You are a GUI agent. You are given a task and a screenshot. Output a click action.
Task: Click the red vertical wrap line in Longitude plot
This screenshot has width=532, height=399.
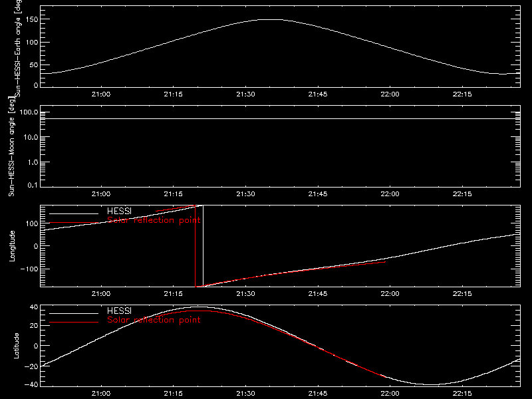coord(195,246)
